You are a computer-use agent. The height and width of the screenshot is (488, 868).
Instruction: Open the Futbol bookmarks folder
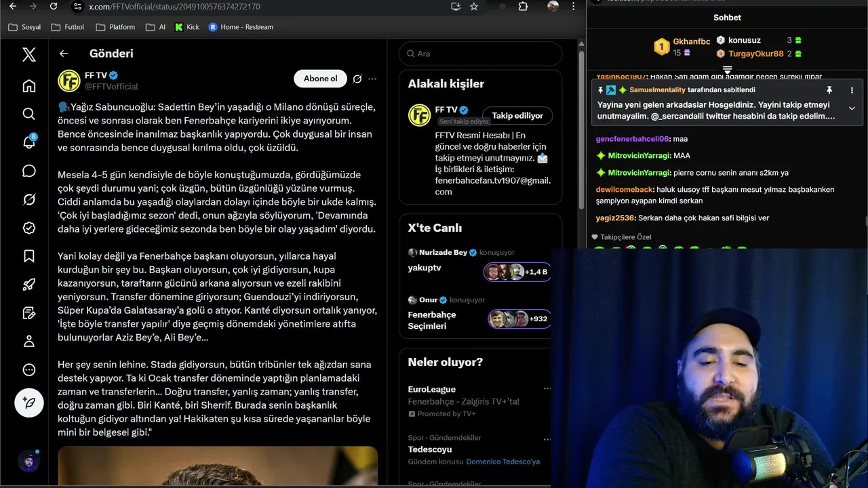point(67,27)
